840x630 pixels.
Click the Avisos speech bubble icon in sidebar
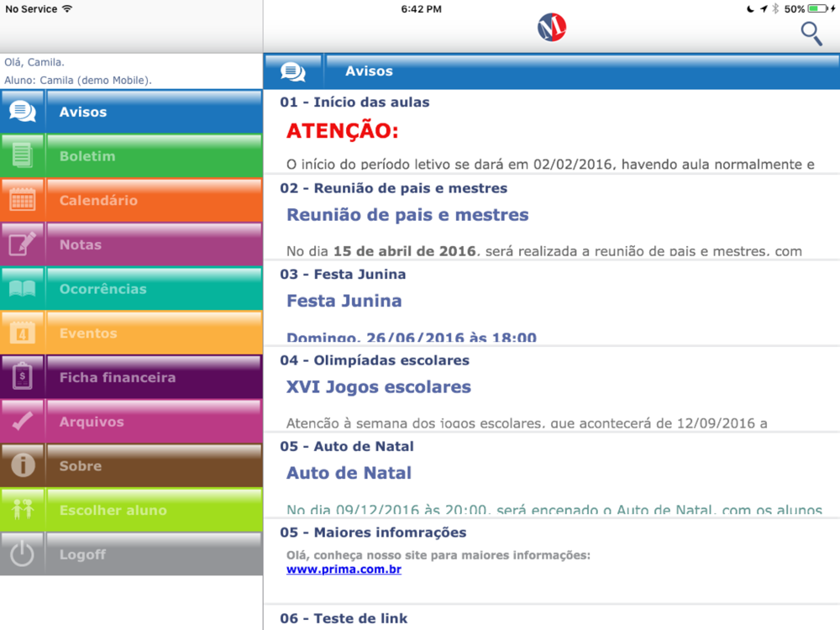pyautogui.click(x=23, y=112)
